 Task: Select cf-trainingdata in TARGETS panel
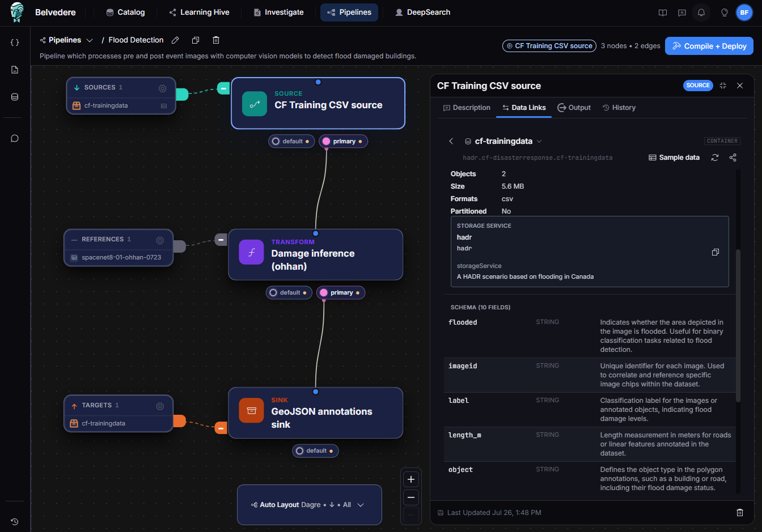click(118, 424)
